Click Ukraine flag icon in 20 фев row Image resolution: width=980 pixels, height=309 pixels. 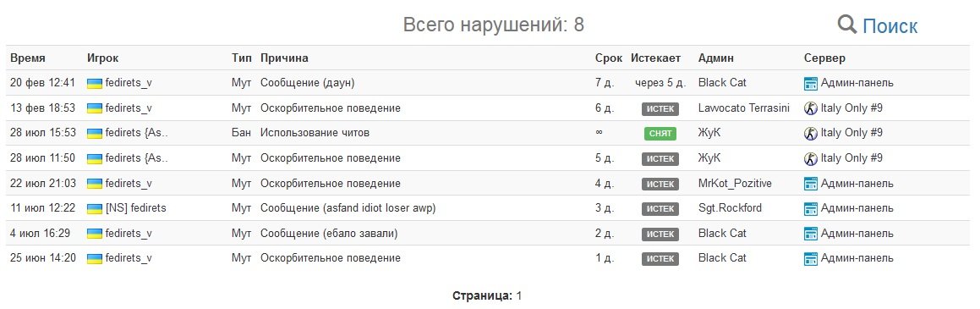pyautogui.click(x=95, y=83)
